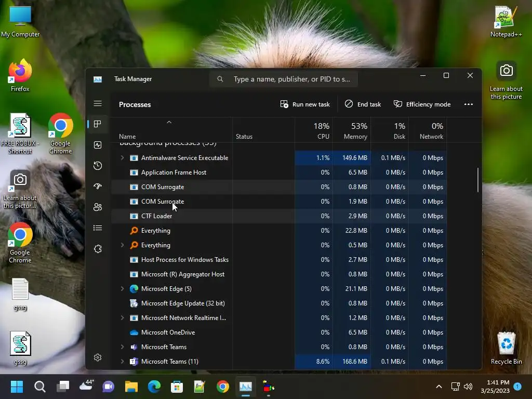Viewport: 532px width, 399px height.
Task: Open Notepad++ icon on taskbar
Action: 199,387
